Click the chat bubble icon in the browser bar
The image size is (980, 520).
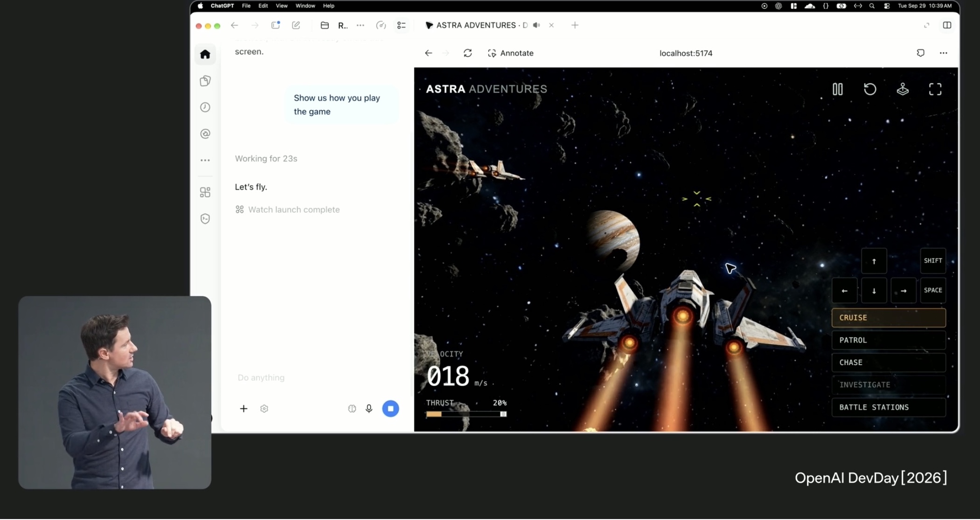tap(920, 53)
